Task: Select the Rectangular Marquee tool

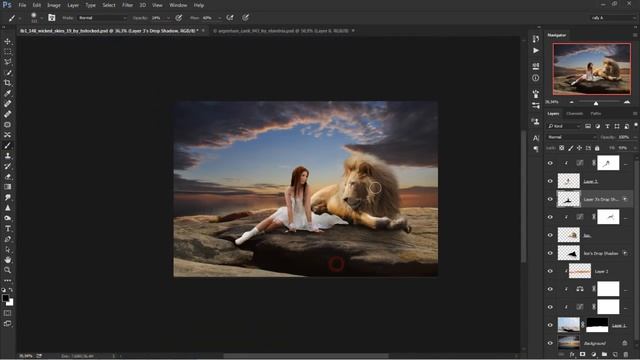Action: [7, 52]
